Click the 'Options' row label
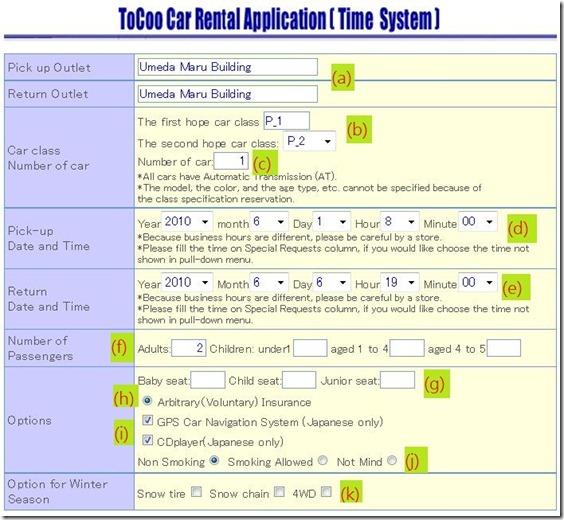Viewport: 564px width, 520px height. click(29, 420)
